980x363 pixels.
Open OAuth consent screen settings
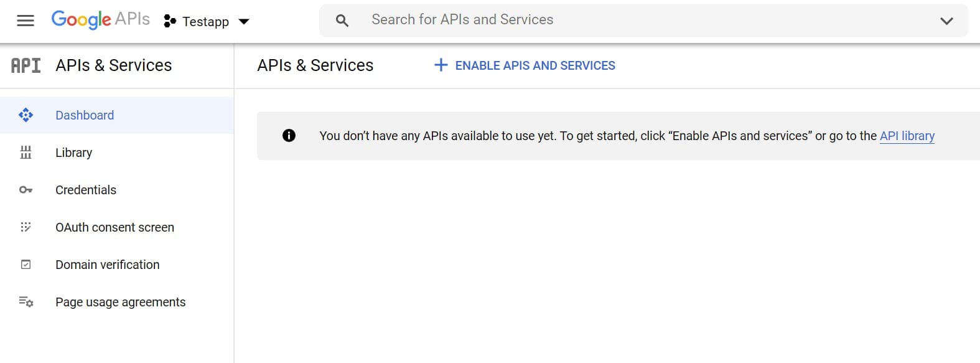[114, 227]
